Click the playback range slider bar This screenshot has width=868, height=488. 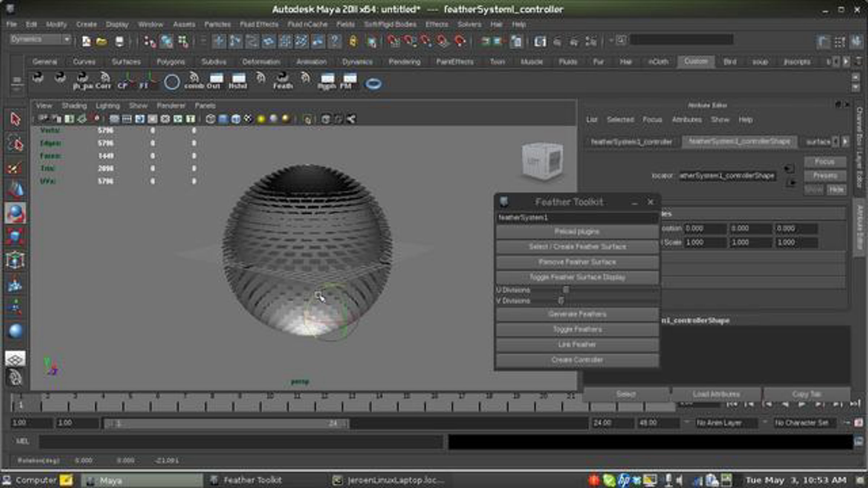(226, 423)
